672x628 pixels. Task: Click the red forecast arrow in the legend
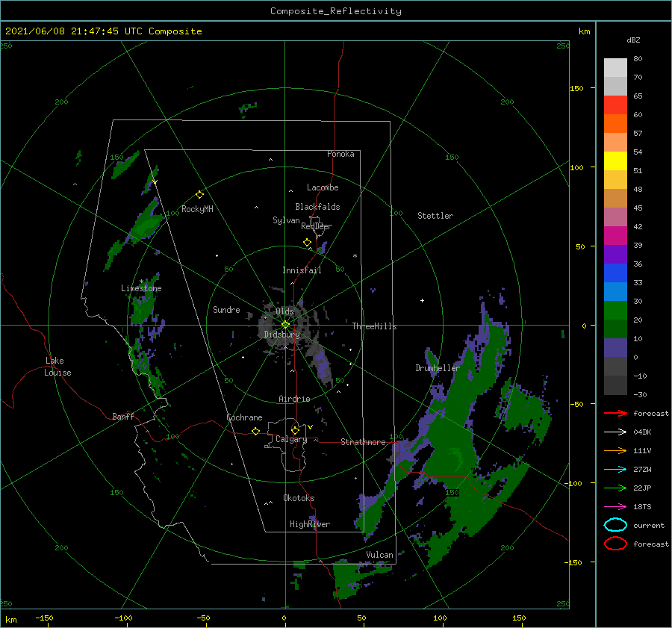(x=615, y=413)
